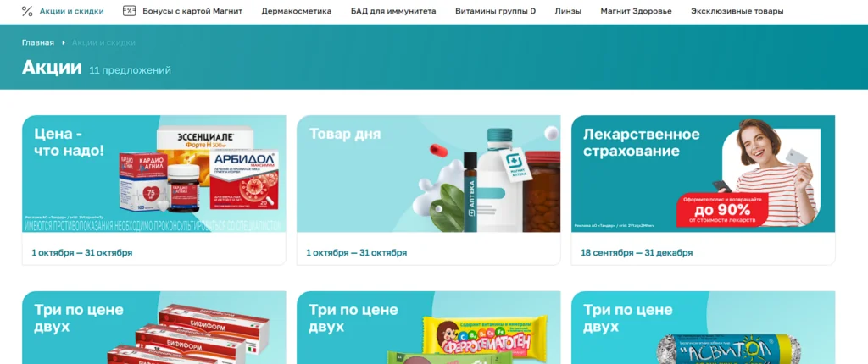Image resolution: width=868 pixels, height=364 pixels.
Task: Click the red до 90% badge
Action: (722, 210)
